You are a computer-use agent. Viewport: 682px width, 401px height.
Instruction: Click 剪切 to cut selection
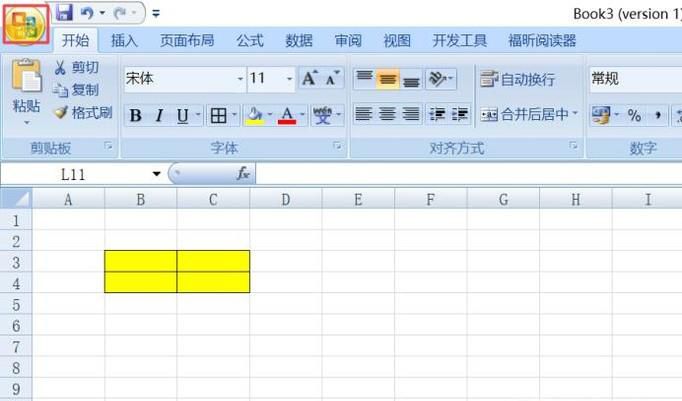pos(77,67)
